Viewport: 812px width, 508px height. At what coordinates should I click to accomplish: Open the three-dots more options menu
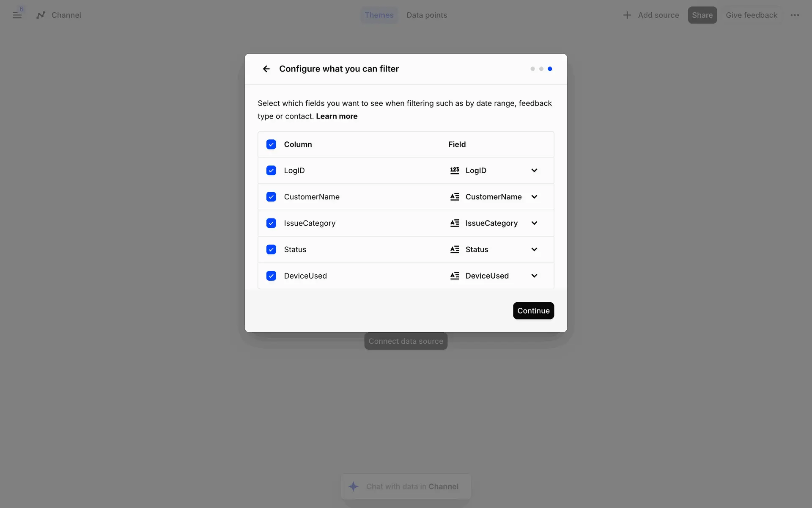point(795,15)
